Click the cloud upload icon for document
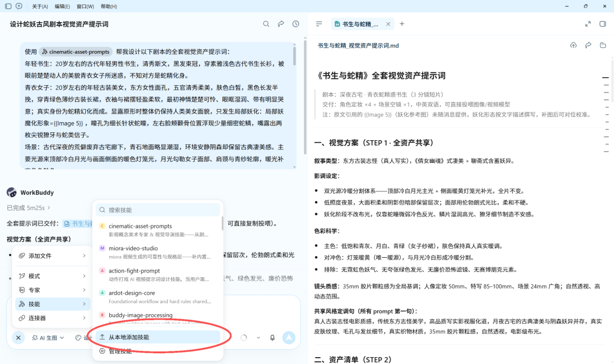 [573, 45]
